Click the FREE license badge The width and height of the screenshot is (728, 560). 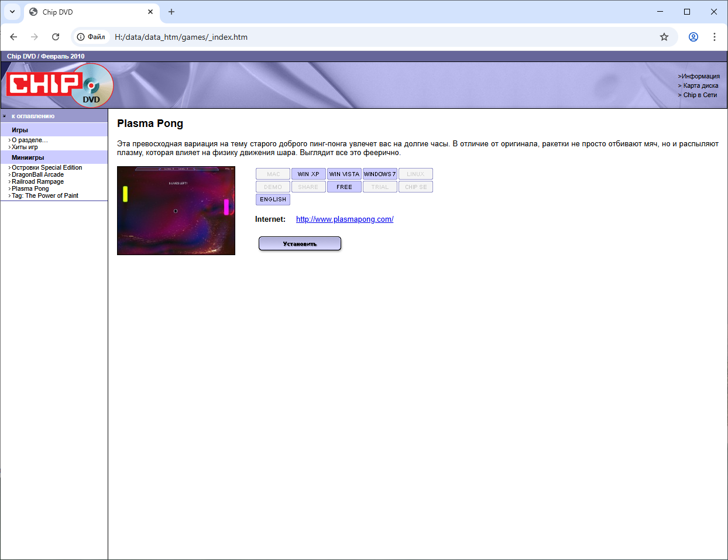point(344,187)
